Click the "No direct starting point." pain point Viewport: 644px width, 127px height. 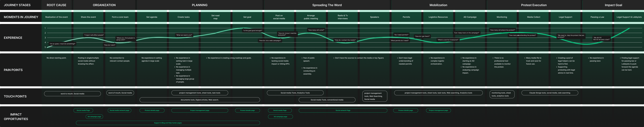(x=56, y=58)
